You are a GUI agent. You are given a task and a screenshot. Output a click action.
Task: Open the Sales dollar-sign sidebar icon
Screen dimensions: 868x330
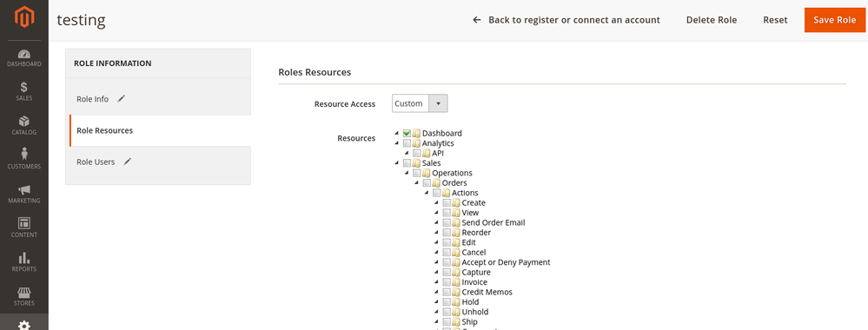(x=24, y=88)
